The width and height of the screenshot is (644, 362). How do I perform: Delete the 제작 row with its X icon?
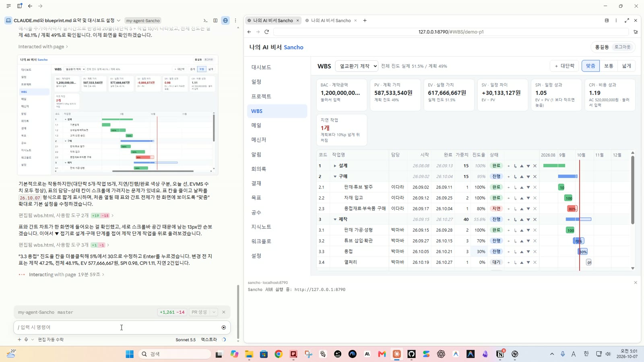point(535,220)
